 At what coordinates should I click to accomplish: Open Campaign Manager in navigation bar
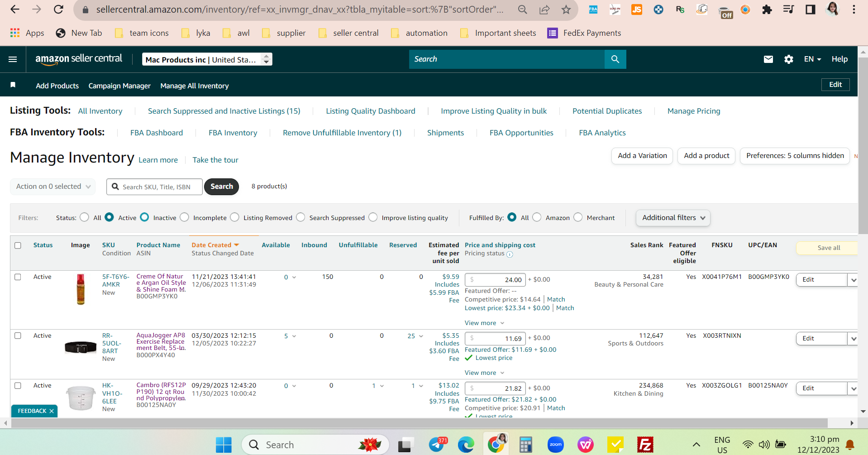coord(119,86)
